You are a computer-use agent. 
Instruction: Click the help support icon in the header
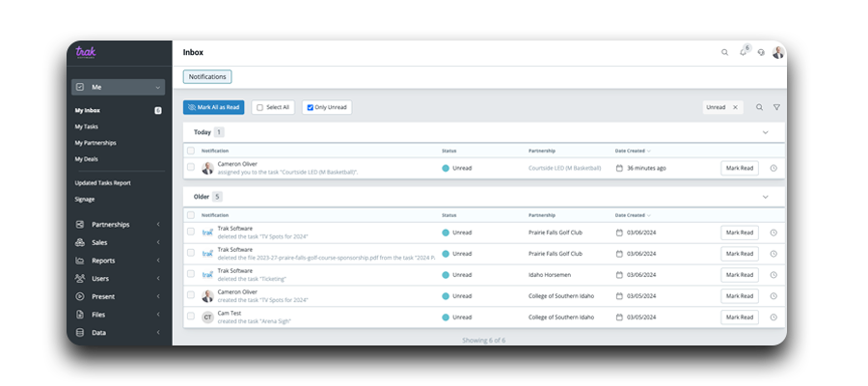pyautogui.click(x=761, y=53)
